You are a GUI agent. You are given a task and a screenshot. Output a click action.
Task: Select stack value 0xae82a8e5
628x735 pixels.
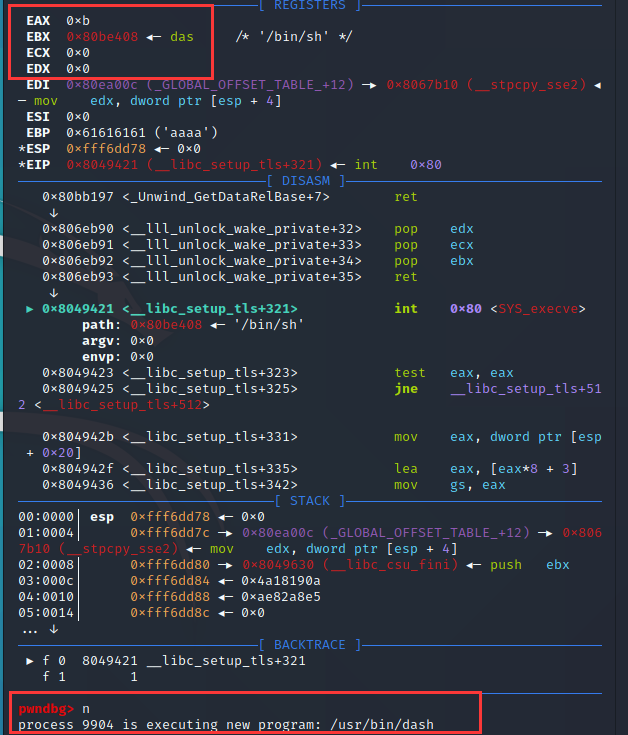click(x=281, y=597)
